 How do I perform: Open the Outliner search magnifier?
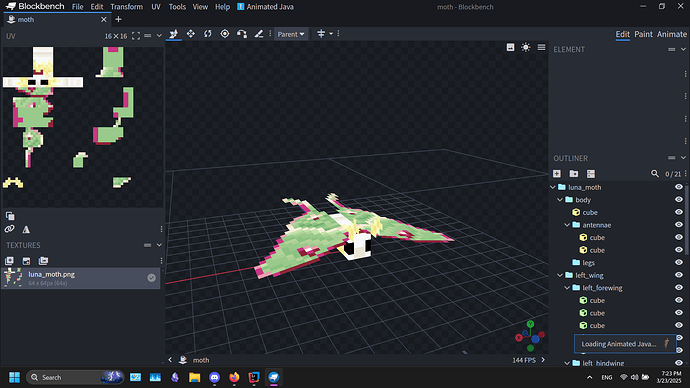[x=655, y=174]
